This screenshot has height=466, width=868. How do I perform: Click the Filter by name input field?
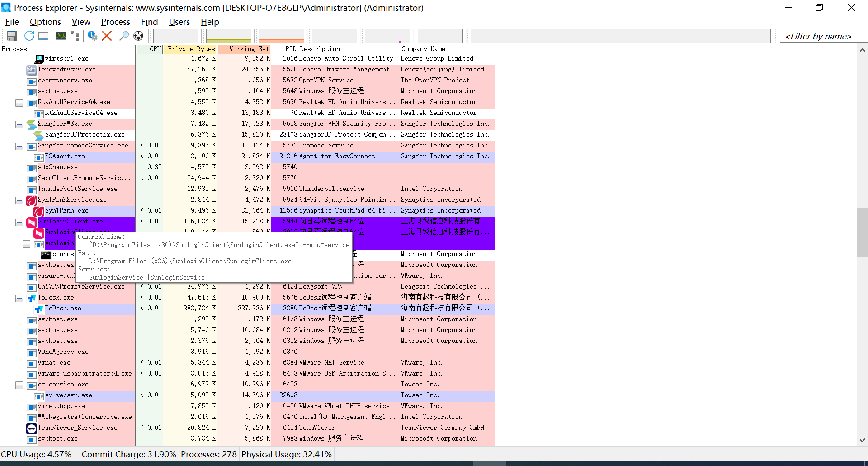[824, 36]
